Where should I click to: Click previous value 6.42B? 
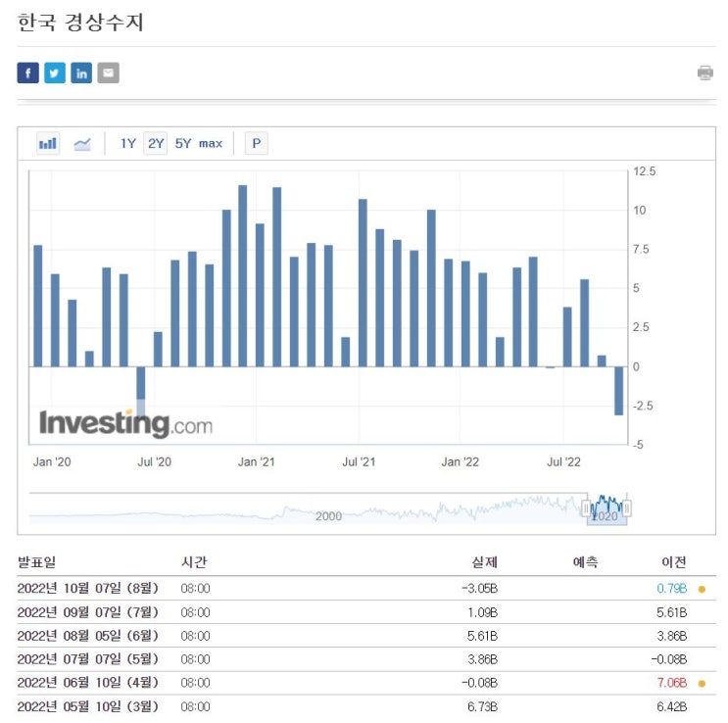click(671, 706)
